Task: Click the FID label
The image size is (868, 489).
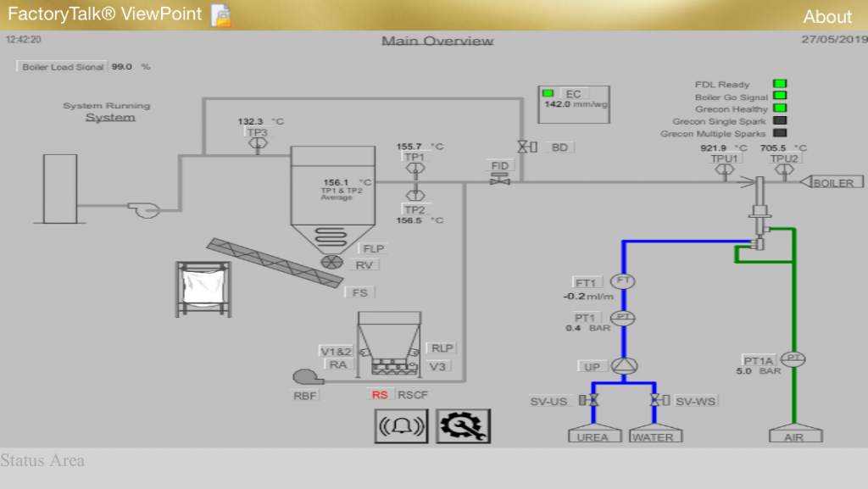Action: [x=500, y=165]
